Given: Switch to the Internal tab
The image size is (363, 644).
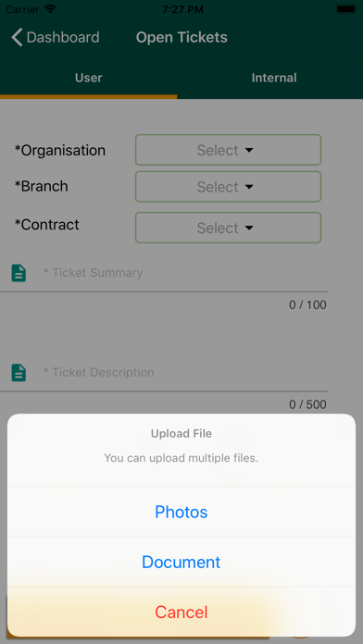Looking at the screenshot, I should coord(274,78).
